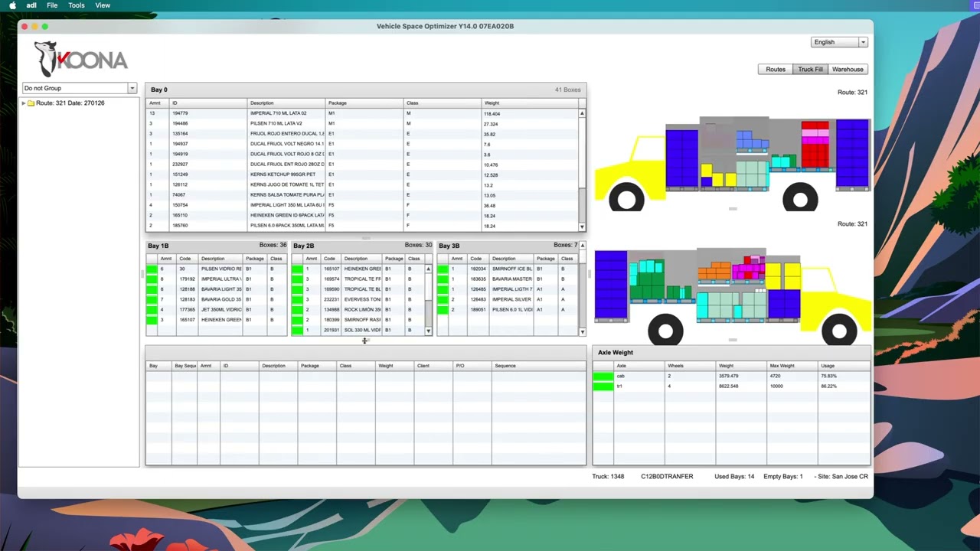
Task: Select EVERVESS row in Bay 2B
Action: pos(358,300)
